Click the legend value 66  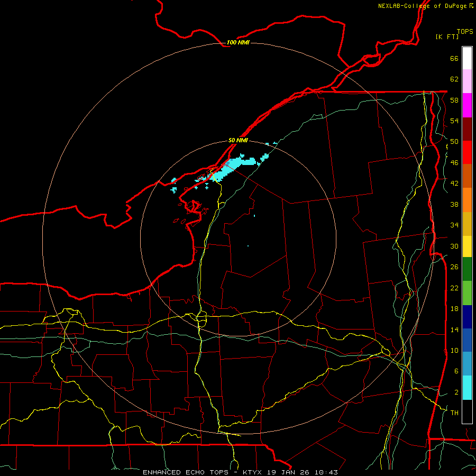[x=454, y=58]
